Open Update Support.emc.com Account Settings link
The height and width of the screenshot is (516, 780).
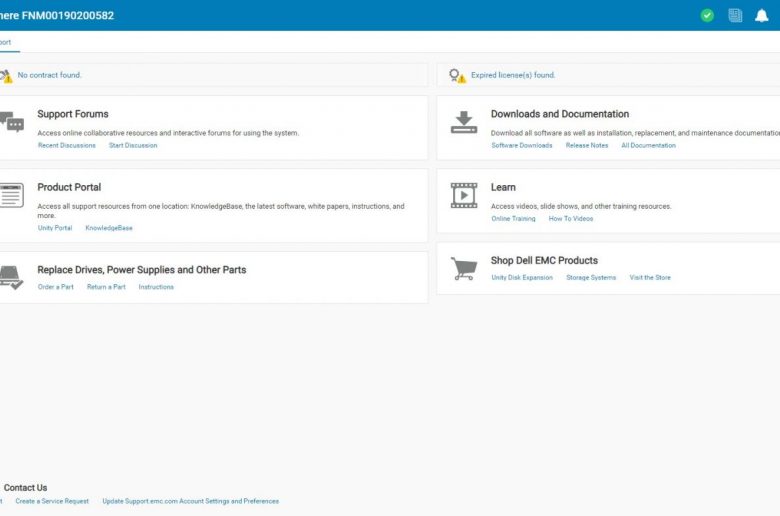191,501
